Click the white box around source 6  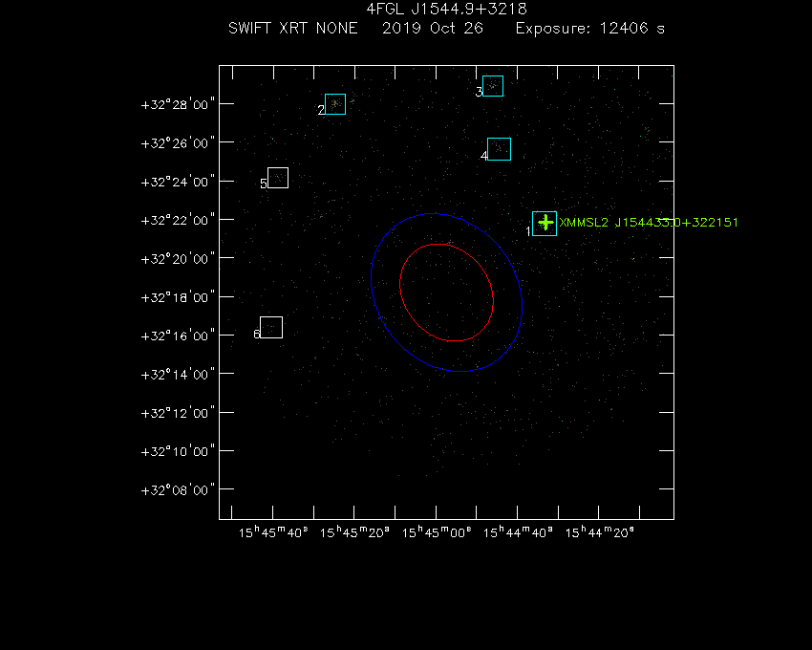click(271, 327)
